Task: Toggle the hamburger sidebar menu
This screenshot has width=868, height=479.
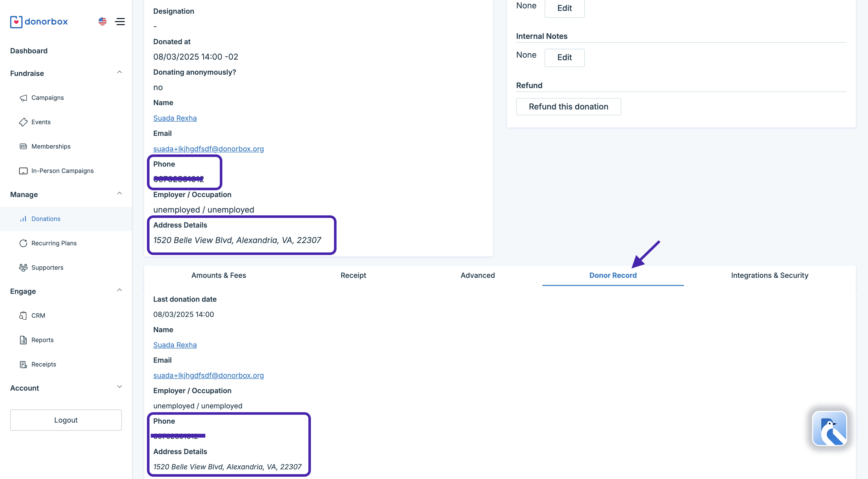Action: (120, 22)
